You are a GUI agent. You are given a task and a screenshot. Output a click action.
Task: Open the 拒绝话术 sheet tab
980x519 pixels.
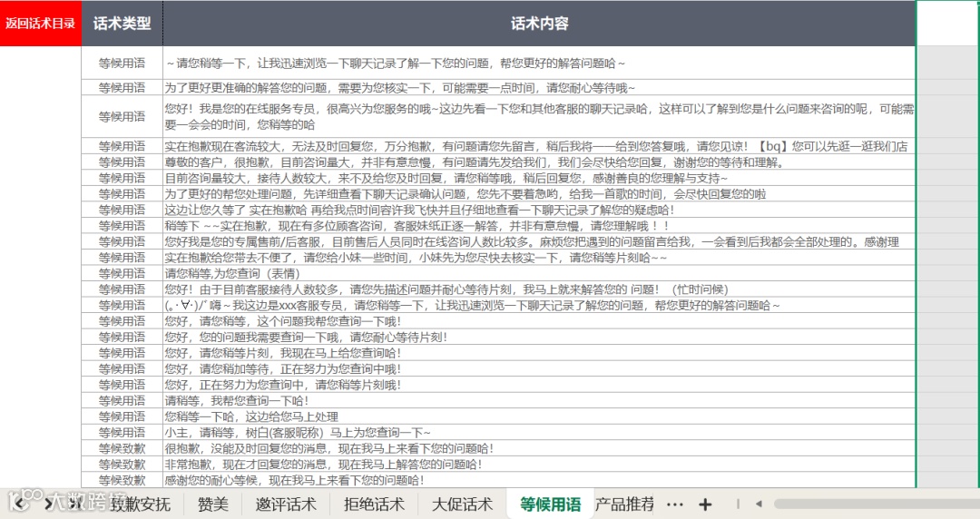tap(375, 504)
